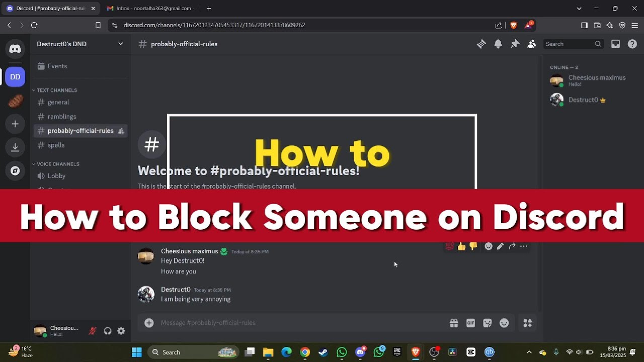The image size is (644, 362).
Task: Open Download Apps icon in server list
Action: click(15, 147)
